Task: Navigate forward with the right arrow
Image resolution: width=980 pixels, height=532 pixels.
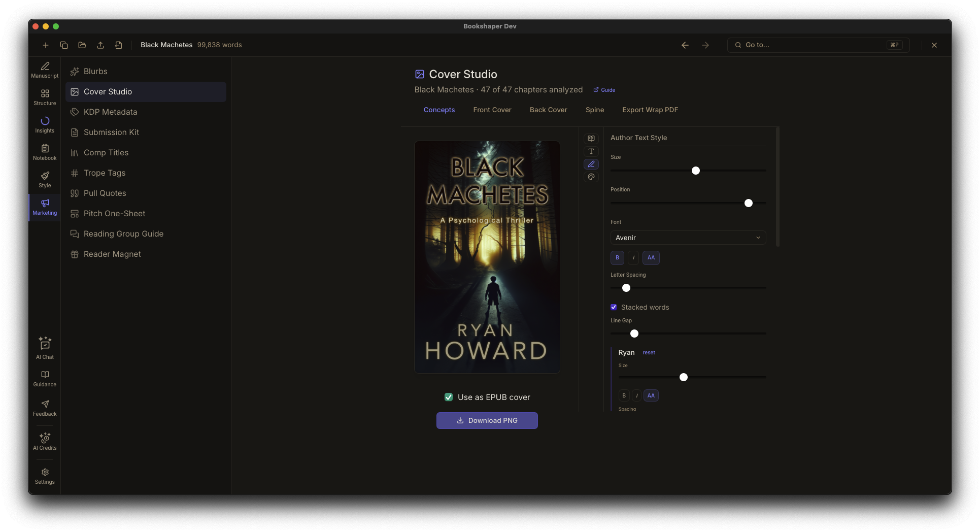Action: point(705,45)
